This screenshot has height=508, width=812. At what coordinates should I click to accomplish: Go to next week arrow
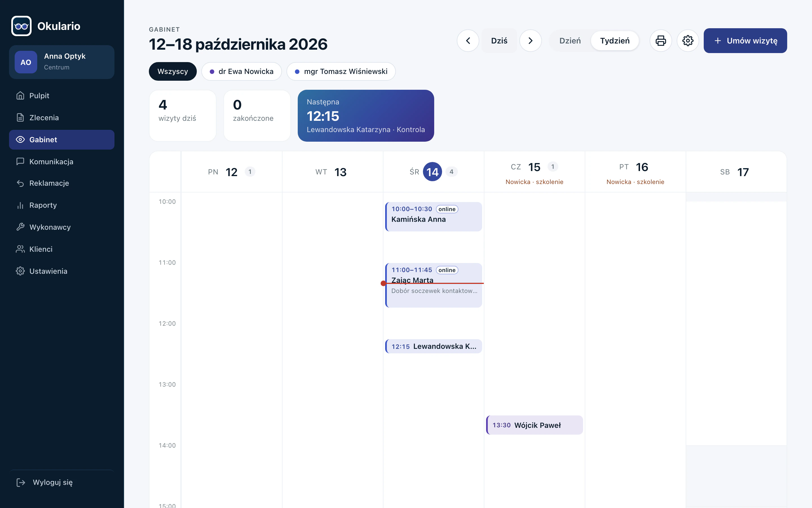click(x=530, y=41)
